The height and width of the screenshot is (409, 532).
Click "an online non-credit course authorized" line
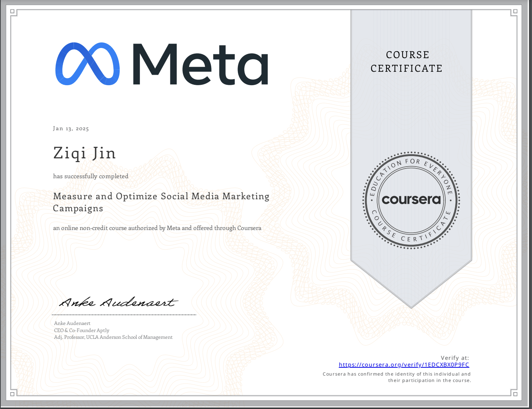157,228
